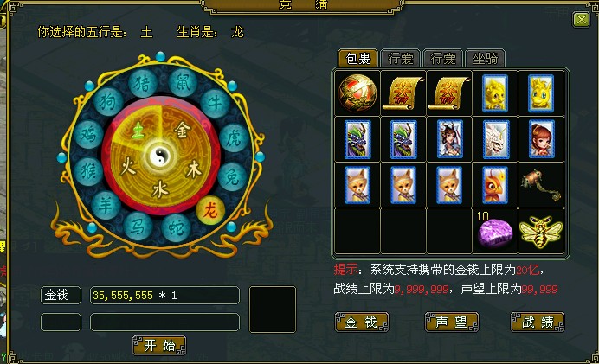Choose the 声望 bet type button

pyautogui.click(x=451, y=322)
